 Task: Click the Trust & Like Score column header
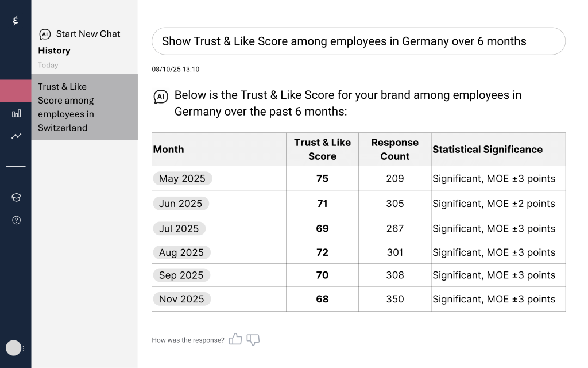(322, 149)
